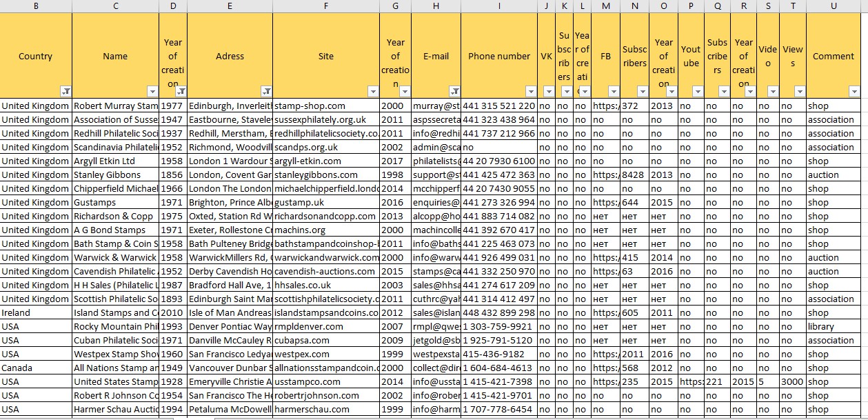Viewport: 868px width, 420px height.
Task: Expand the Comment column filter dropdown
Action: (x=856, y=91)
